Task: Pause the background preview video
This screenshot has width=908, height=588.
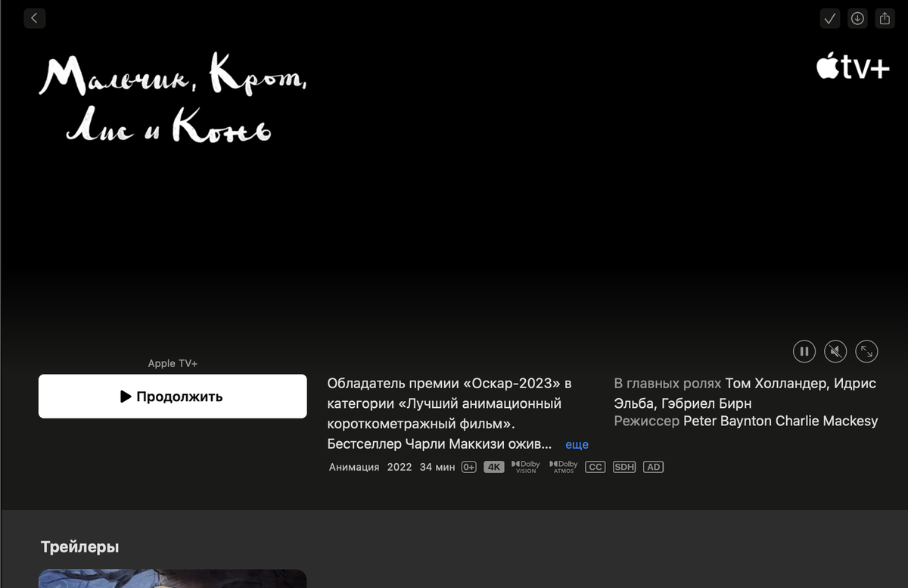Action: click(x=804, y=351)
